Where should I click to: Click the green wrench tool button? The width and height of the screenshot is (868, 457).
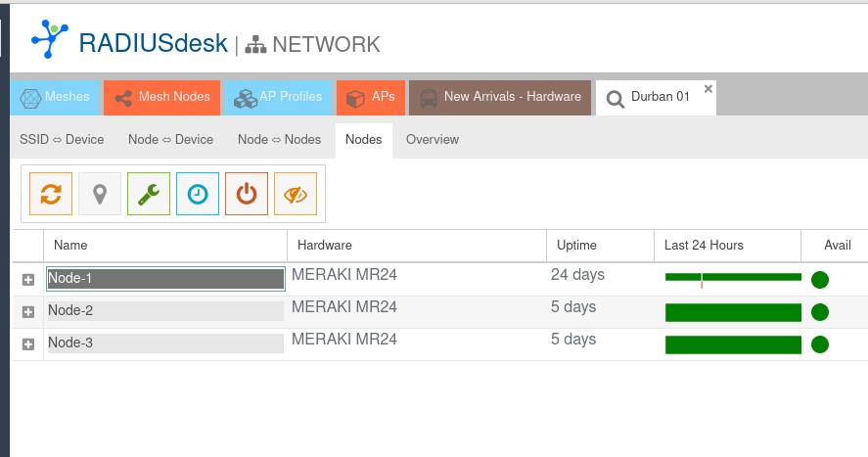149,194
